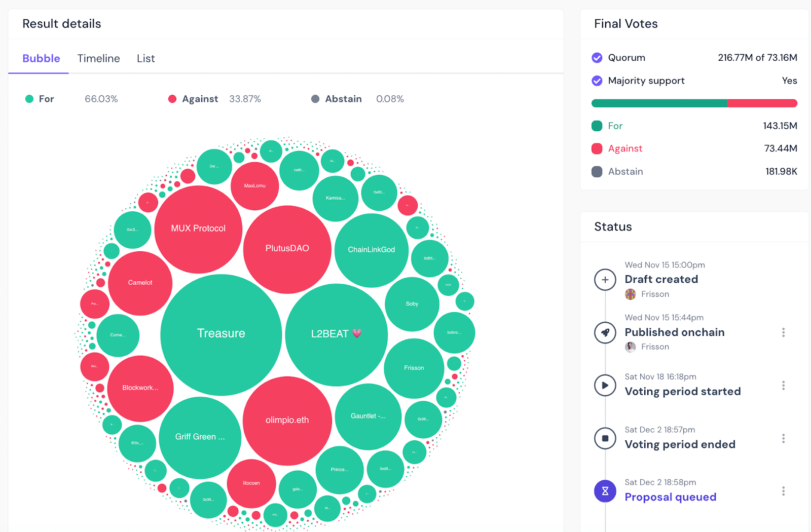Click the Draft created plus icon
The image size is (811, 532).
pos(605,280)
